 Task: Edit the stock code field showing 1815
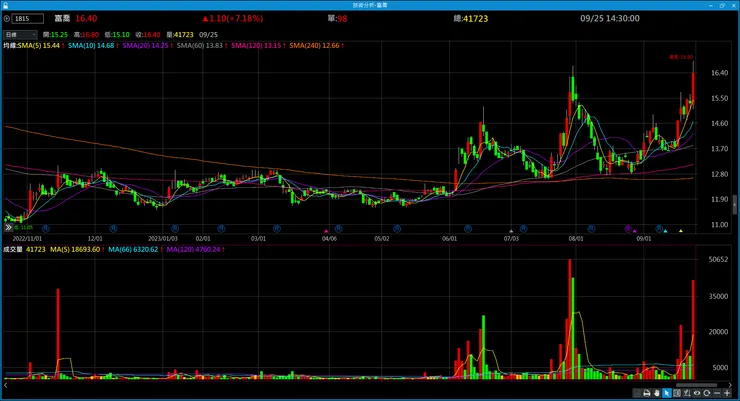click(x=28, y=19)
